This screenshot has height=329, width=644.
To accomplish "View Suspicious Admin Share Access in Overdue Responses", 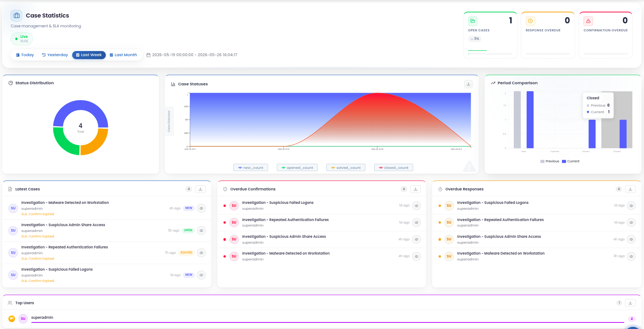I will click(x=631, y=239).
